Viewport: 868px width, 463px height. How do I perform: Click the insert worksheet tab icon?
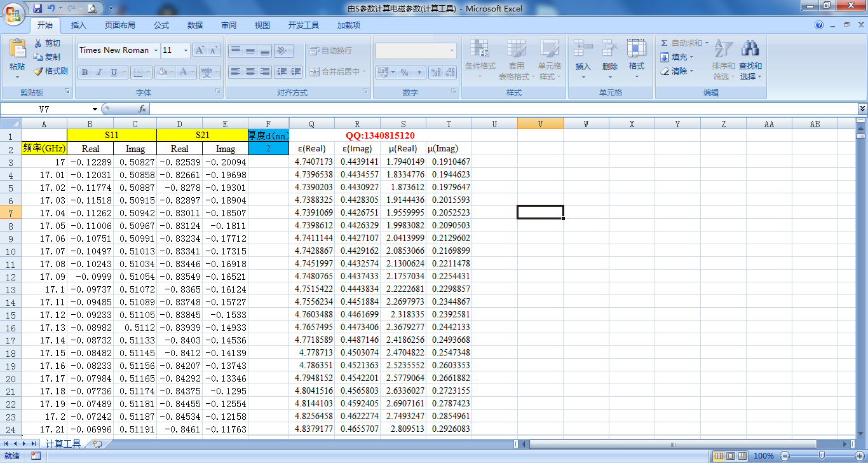(97, 444)
